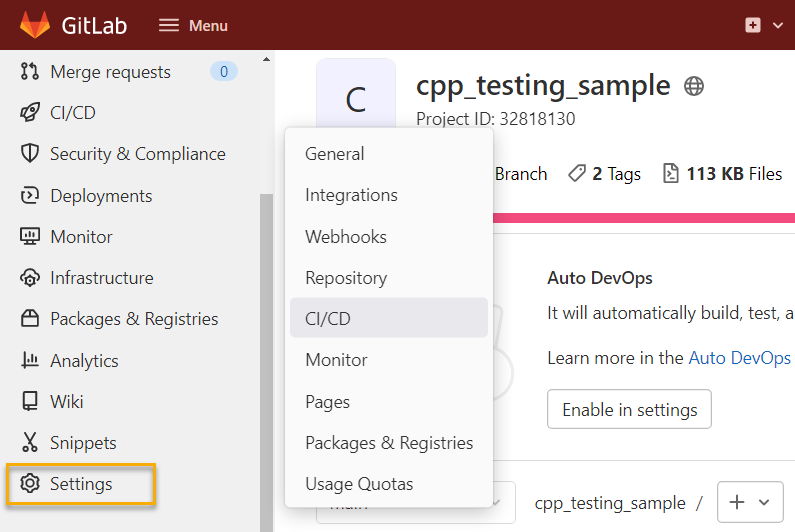Open the Merge requests sidebar icon
This screenshot has width=795, height=532.
30,72
